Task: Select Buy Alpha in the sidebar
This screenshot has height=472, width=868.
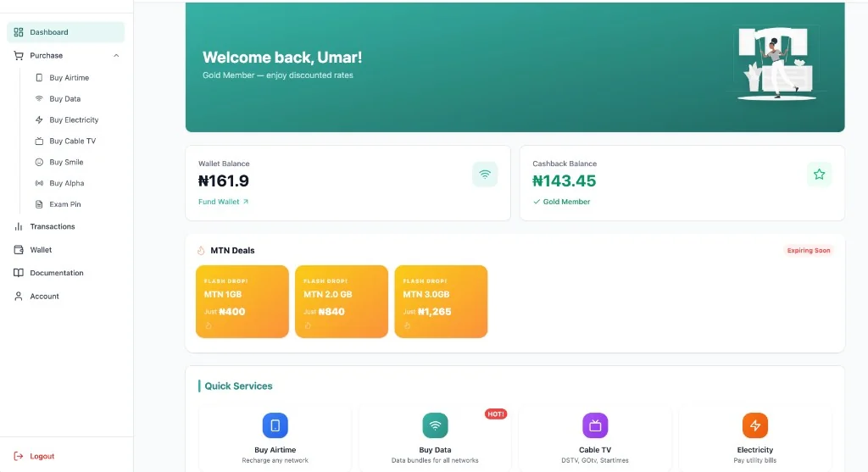Action: (66, 183)
